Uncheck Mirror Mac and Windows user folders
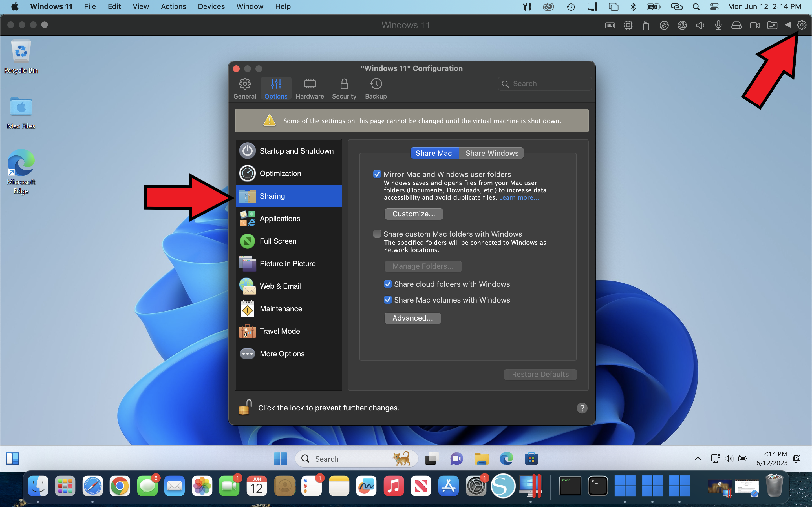Image resolution: width=812 pixels, height=507 pixels. [377, 174]
